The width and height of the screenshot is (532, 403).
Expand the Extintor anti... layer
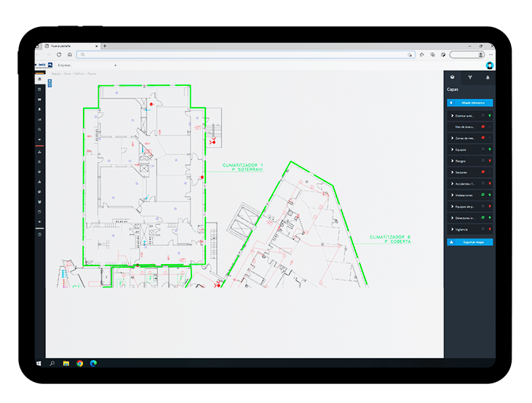tap(452, 116)
